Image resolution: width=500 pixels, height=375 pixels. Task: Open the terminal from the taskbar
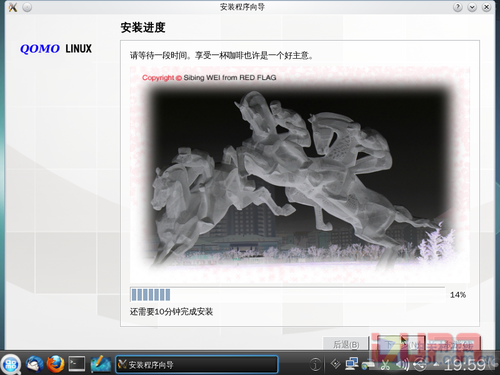(77, 364)
